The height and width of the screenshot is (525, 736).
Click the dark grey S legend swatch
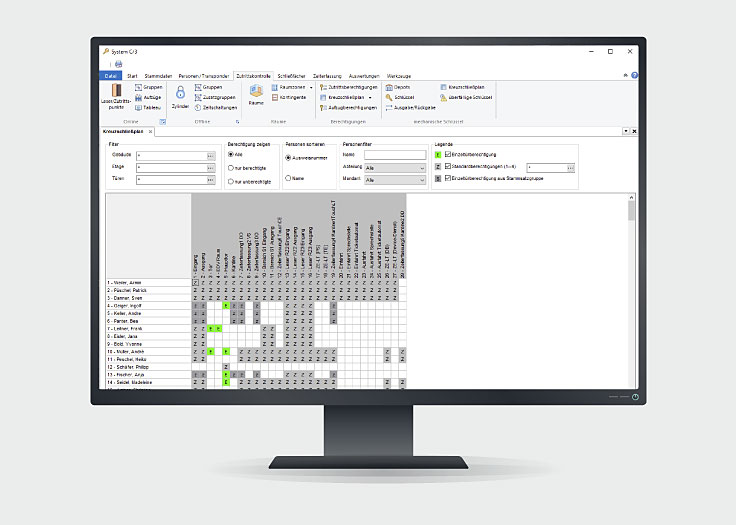(438, 178)
